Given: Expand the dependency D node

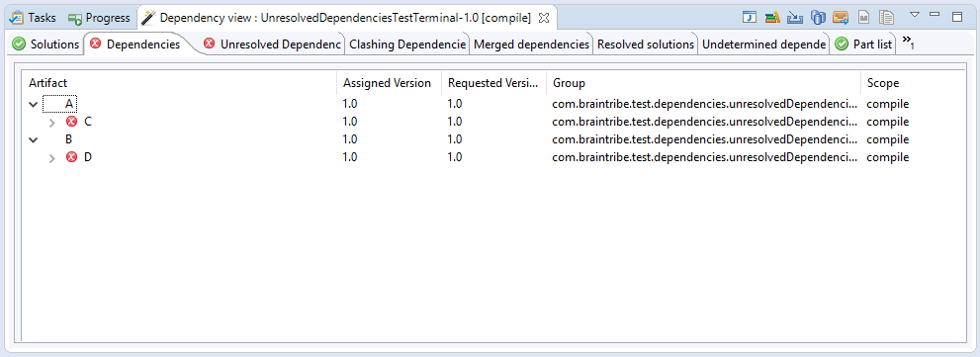Looking at the screenshot, I should coord(52,157).
